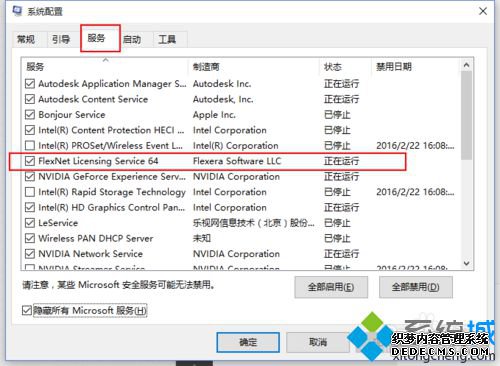Click the 正在运行 status of FlexNet row

click(x=341, y=161)
